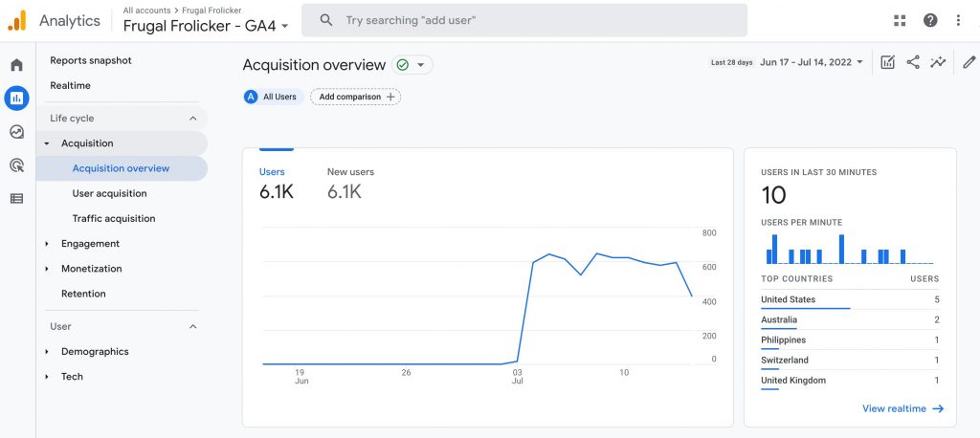This screenshot has height=438, width=980.
Task: Expand the Demographics menu arrow
Action: [x=47, y=352]
